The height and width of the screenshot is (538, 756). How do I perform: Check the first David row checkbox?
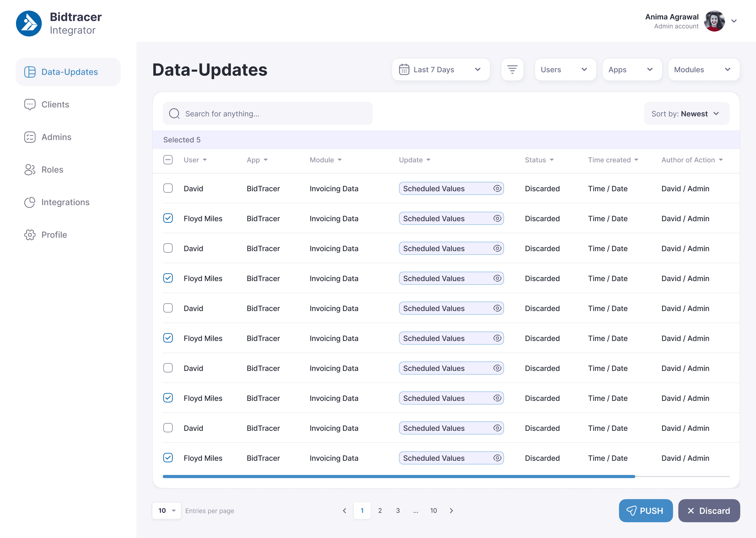click(x=168, y=188)
